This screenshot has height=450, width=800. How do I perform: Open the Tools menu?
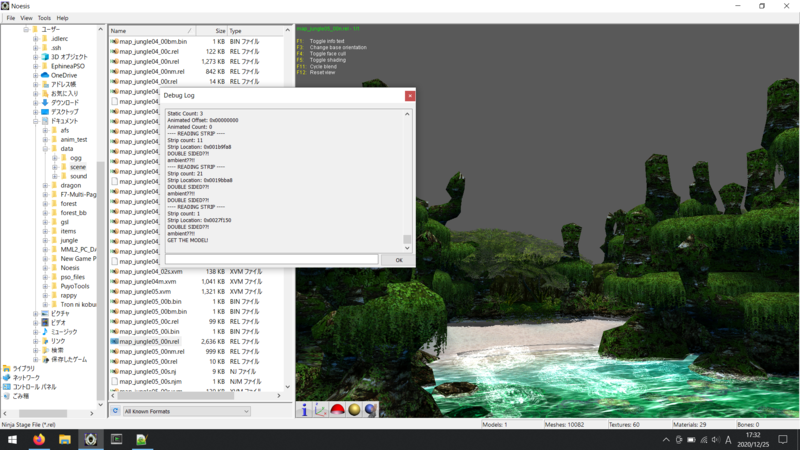coord(44,18)
